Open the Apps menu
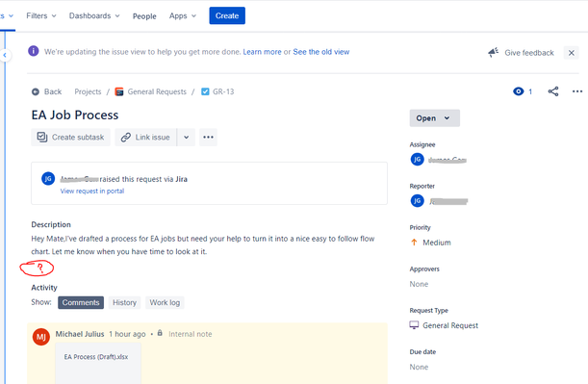 coord(183,15)
